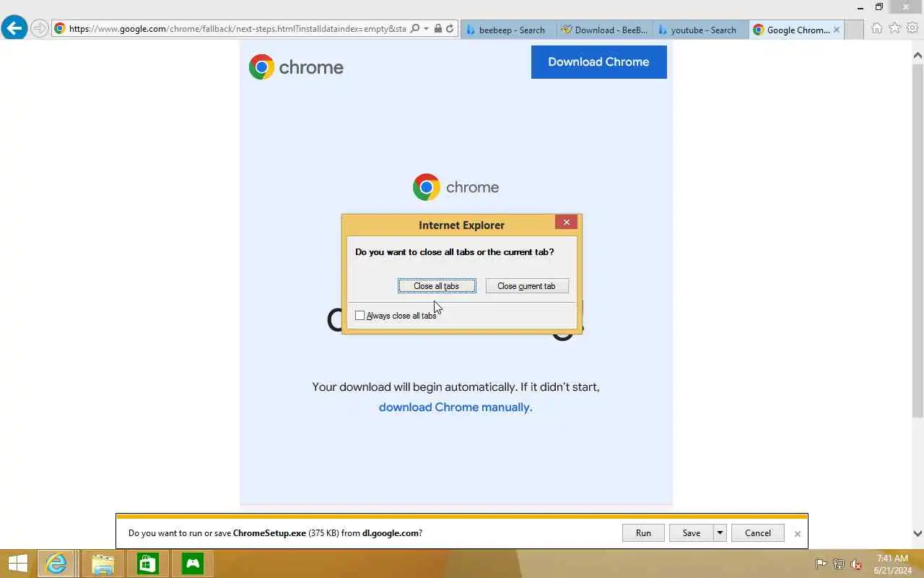The image size is (924, 578).
Task: Click the page vertical scrollbar thumb
Action: coord(918,241)
